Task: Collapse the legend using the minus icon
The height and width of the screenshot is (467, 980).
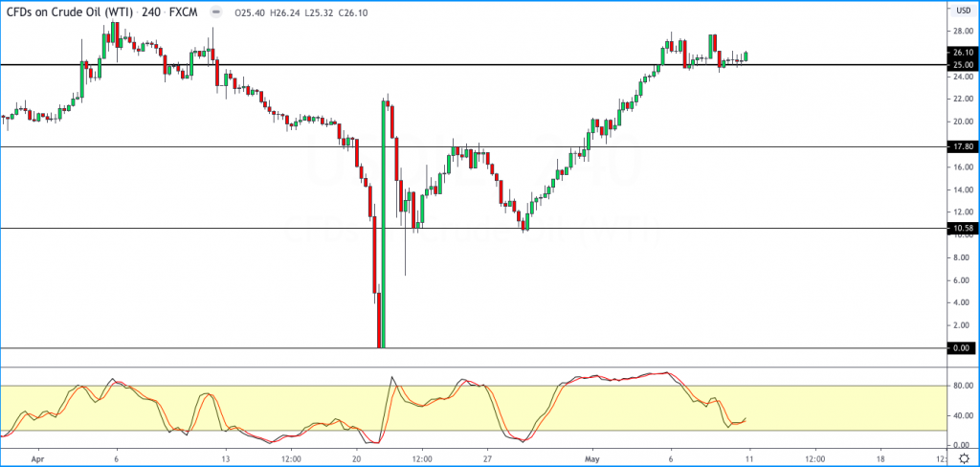Action: [x=215, y=11]
